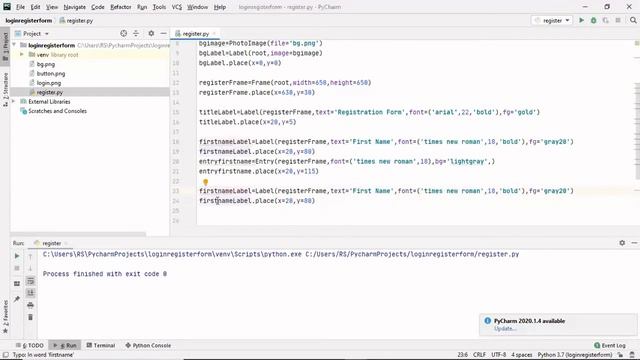Toggle tool window bars icon at bottom-left
Screen dimensions: 640x360
tap(5, 355)
